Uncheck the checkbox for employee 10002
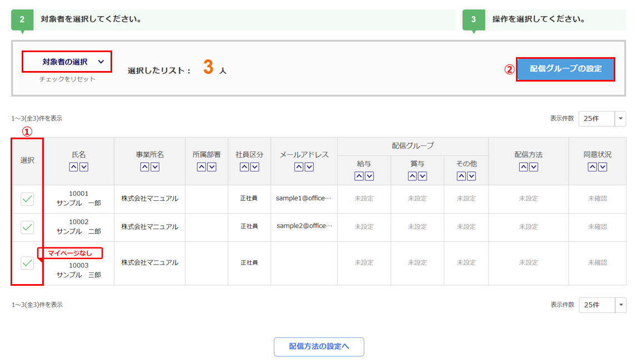Viewport: 637px width, 364px height. point(27,227)
